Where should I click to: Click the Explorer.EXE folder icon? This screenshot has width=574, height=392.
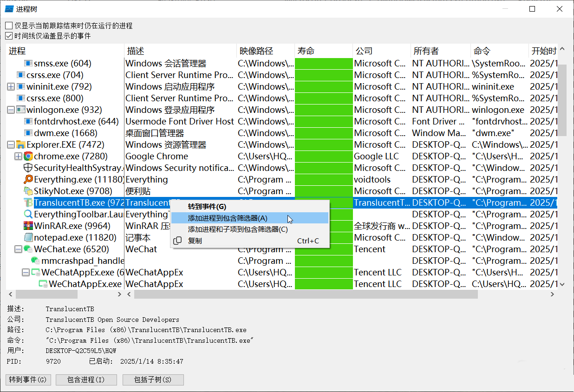click(x=20, y=144)
